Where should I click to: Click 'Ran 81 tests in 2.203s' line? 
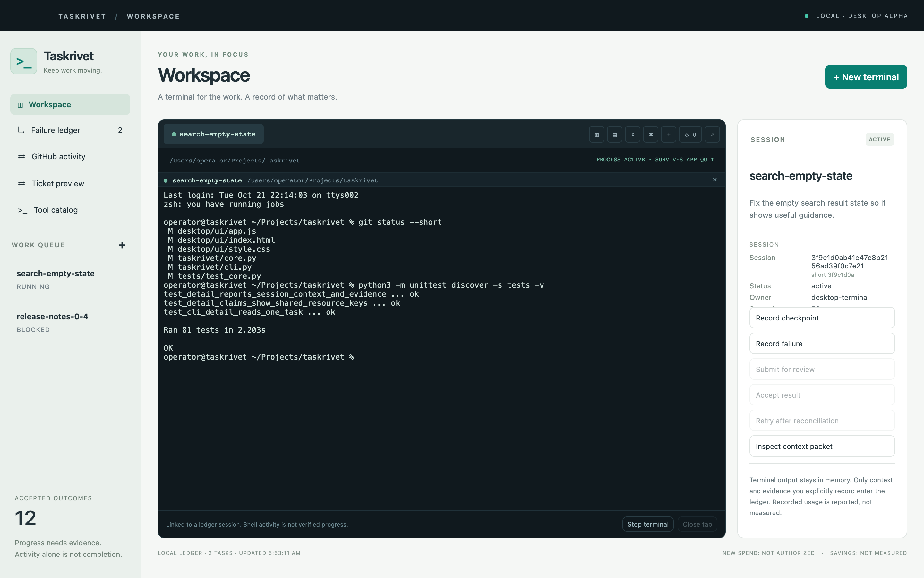(x=214, y=330)
